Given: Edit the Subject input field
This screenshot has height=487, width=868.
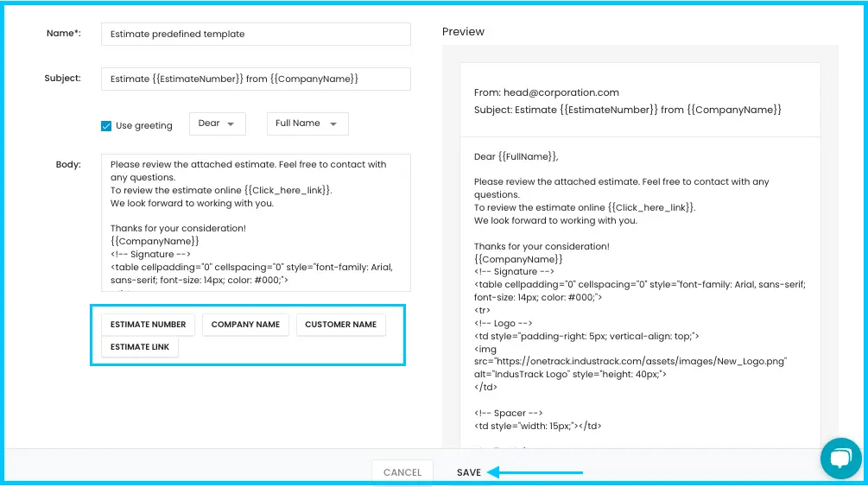Looking at the screenshot, I should (x=256, y=79).
